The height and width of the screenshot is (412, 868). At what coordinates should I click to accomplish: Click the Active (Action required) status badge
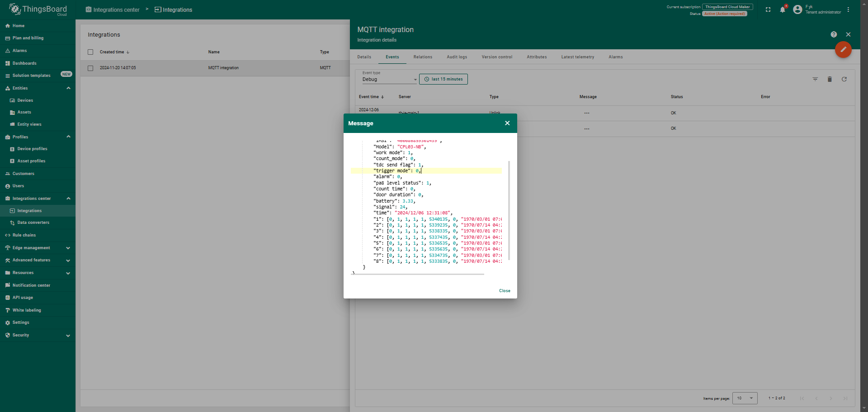(725, 14)
